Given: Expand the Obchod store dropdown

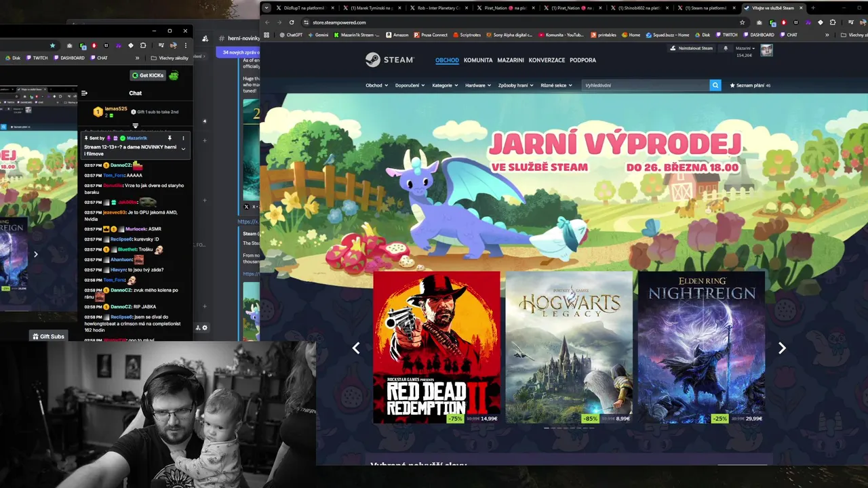Looking at the screenshot, I should (376, 85).
